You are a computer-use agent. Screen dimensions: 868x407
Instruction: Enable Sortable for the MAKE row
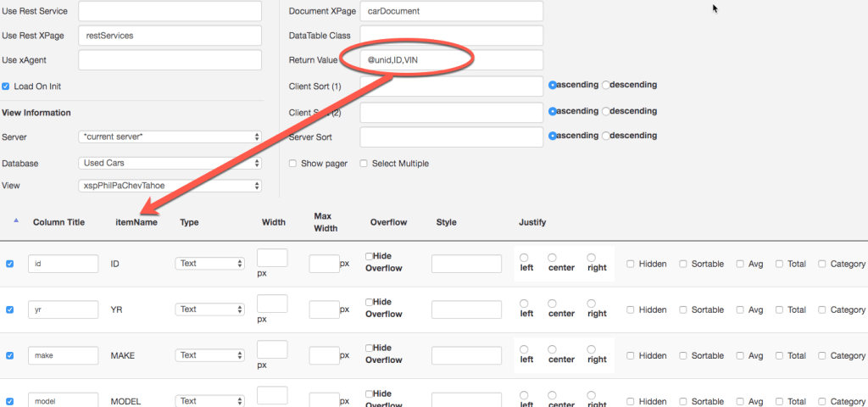[683, 355]
